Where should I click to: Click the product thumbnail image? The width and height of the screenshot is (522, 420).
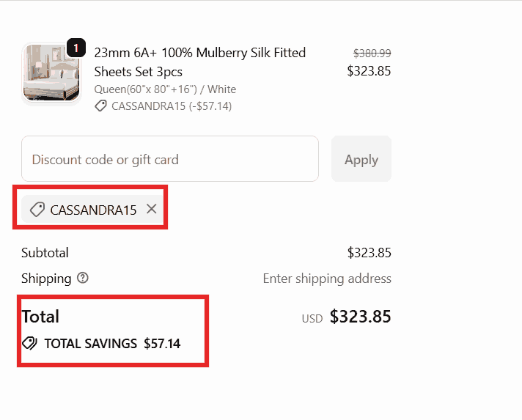point(51,73)
